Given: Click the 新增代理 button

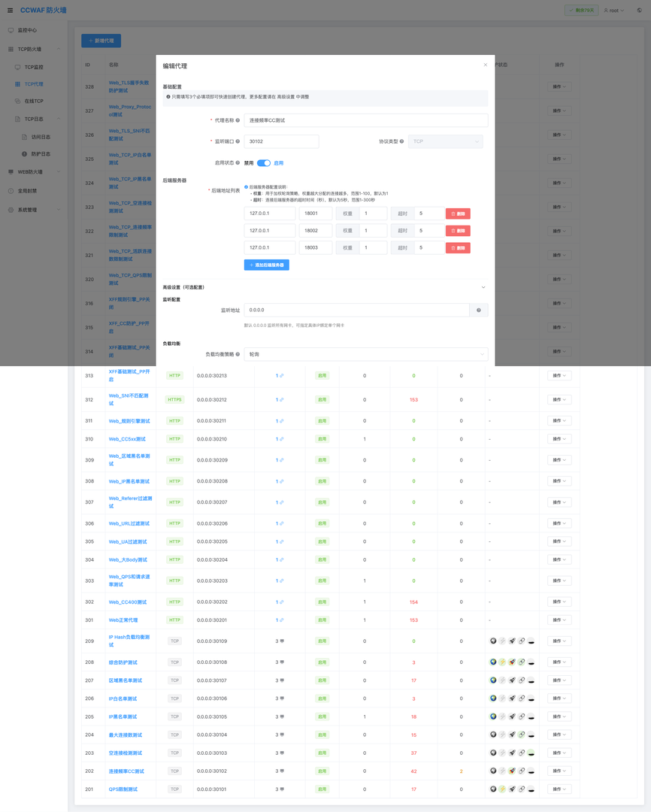Looking at the screenshot, I should click(x=101, y=41).
